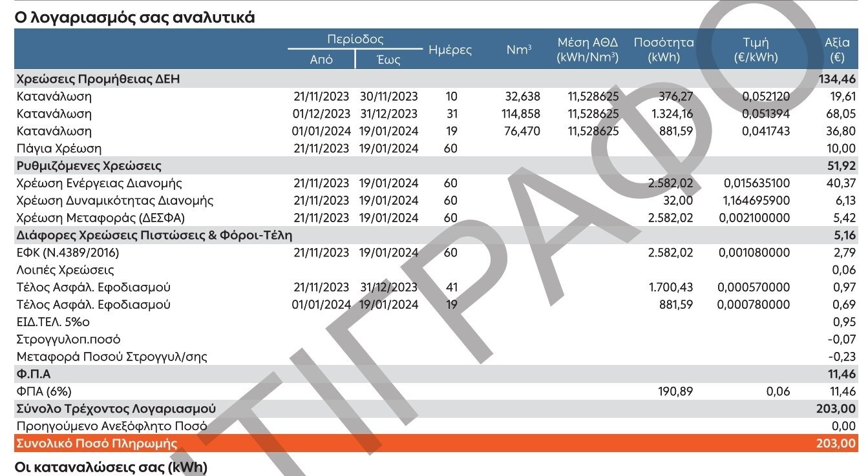Select the 'Χρεώσεις Προμήθειας ΔΕΗ' section row
The image size is (868, 476).
click(438, 79)
